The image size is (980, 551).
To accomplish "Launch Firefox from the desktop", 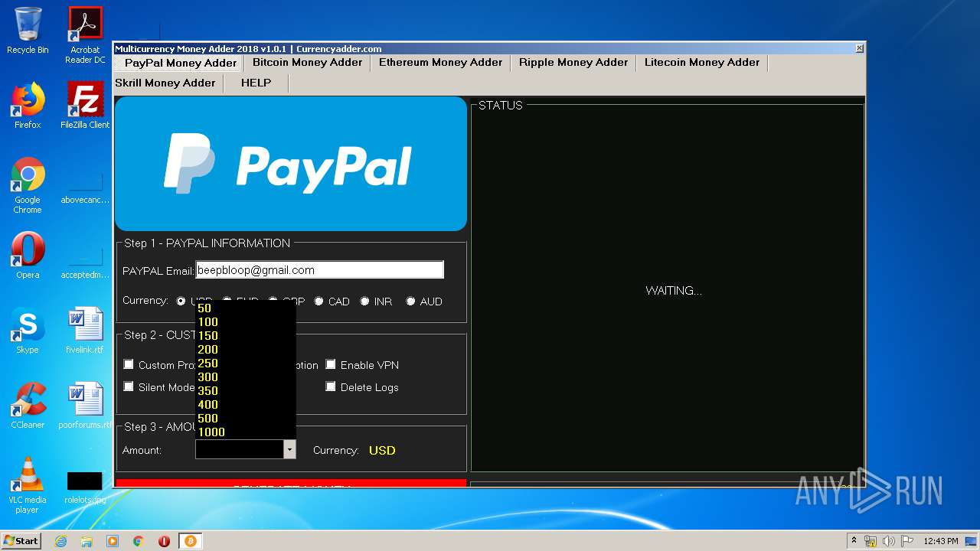I will click(x=28, y=105).
